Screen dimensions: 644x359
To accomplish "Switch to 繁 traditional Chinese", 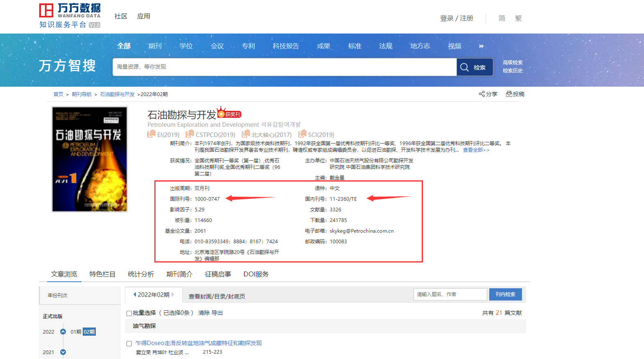I will (518, 18).
